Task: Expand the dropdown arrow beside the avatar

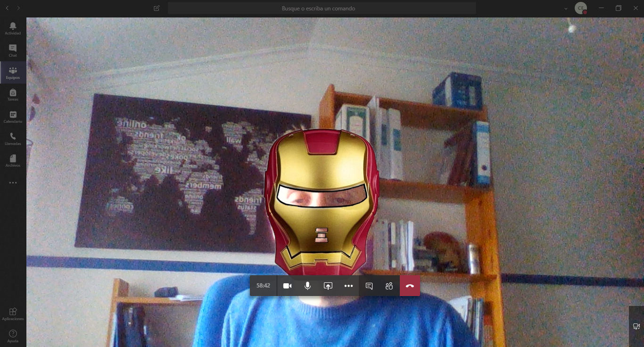Action: coord(566,8)
